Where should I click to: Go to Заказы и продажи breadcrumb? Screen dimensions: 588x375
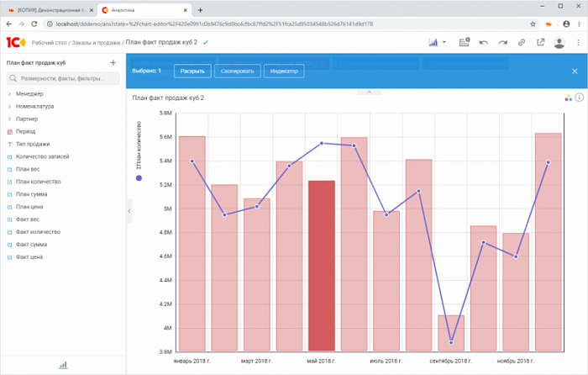click(96, 42)
